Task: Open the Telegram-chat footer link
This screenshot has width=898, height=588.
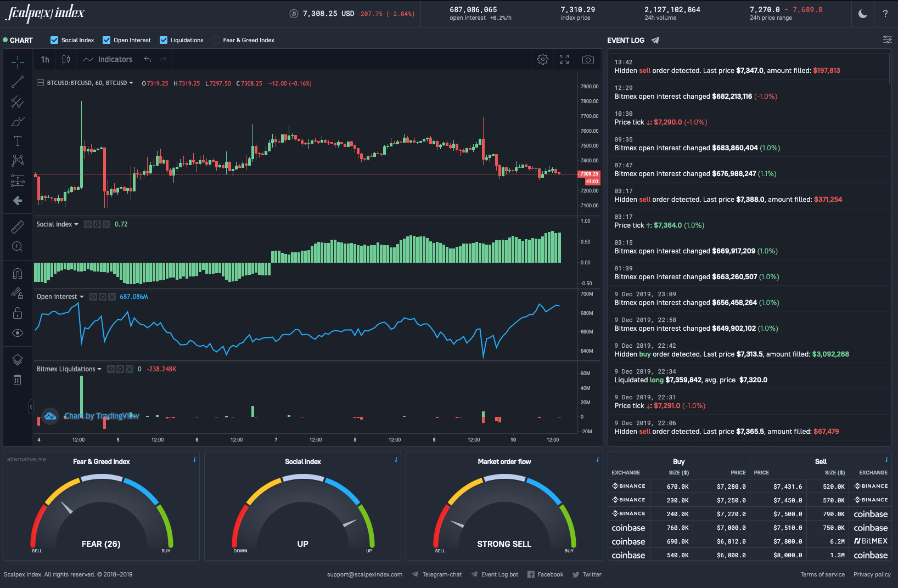Action: coord(437,574)
